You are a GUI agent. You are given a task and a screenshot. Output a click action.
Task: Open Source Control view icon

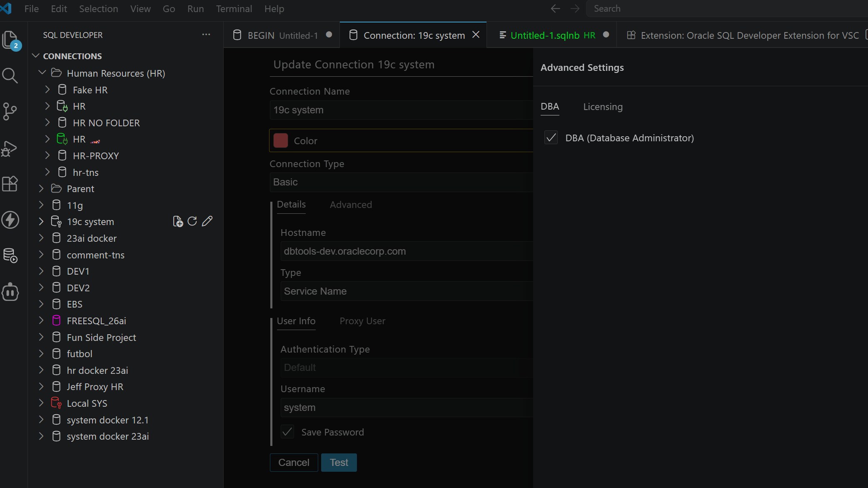coord(10,111)
